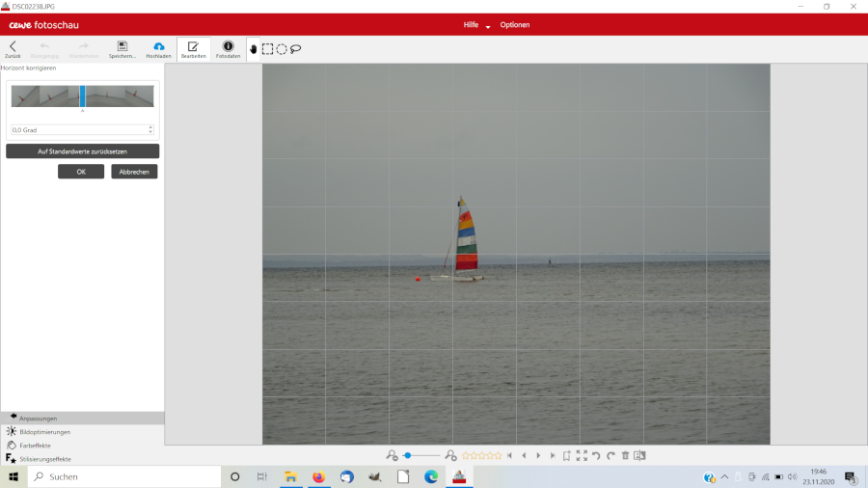The image size is (868, 488).
Task: Select the rectangular selection tool
Action: point(268,49)
